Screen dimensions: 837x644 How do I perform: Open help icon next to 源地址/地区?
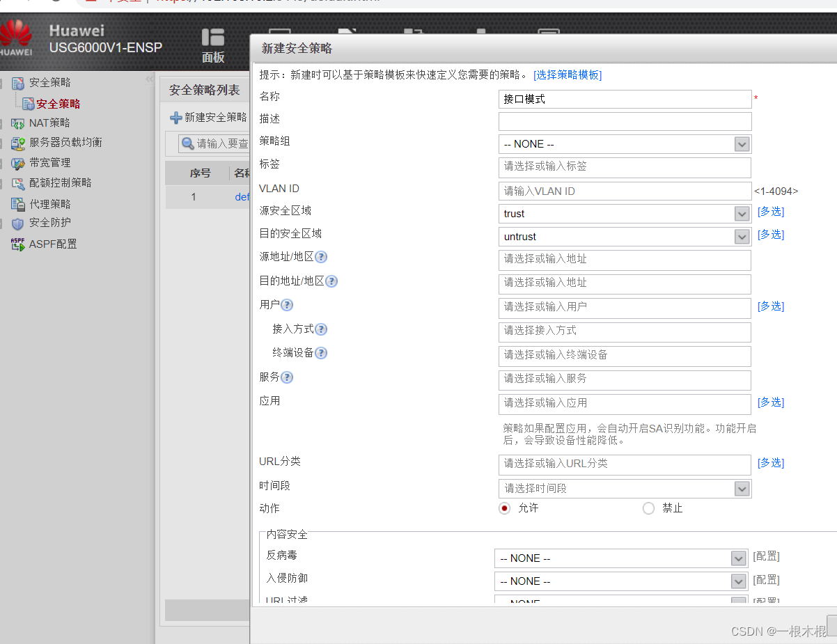tap(321, 257)
